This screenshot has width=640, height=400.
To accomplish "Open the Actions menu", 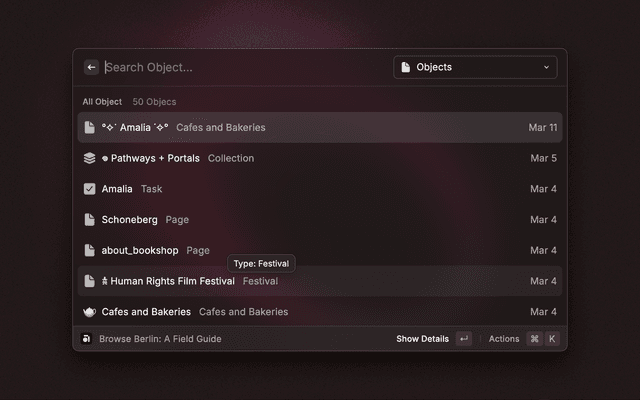I will (504, 339).
